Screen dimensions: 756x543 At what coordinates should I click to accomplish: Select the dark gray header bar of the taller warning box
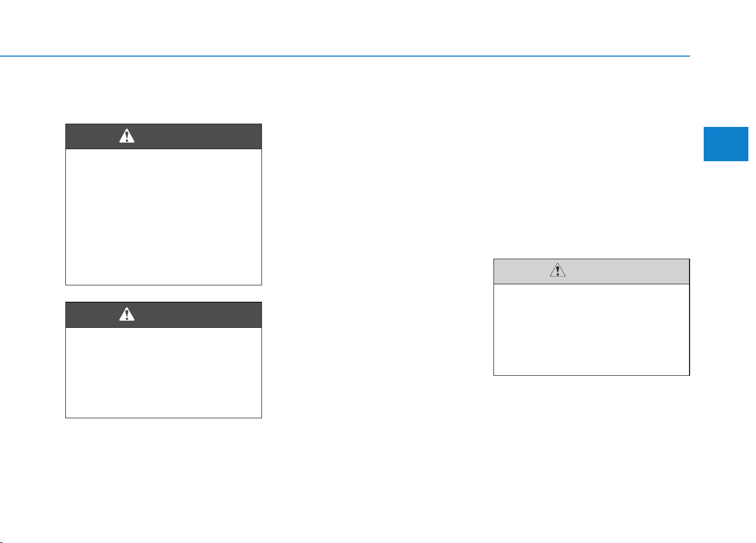point(163,136)
